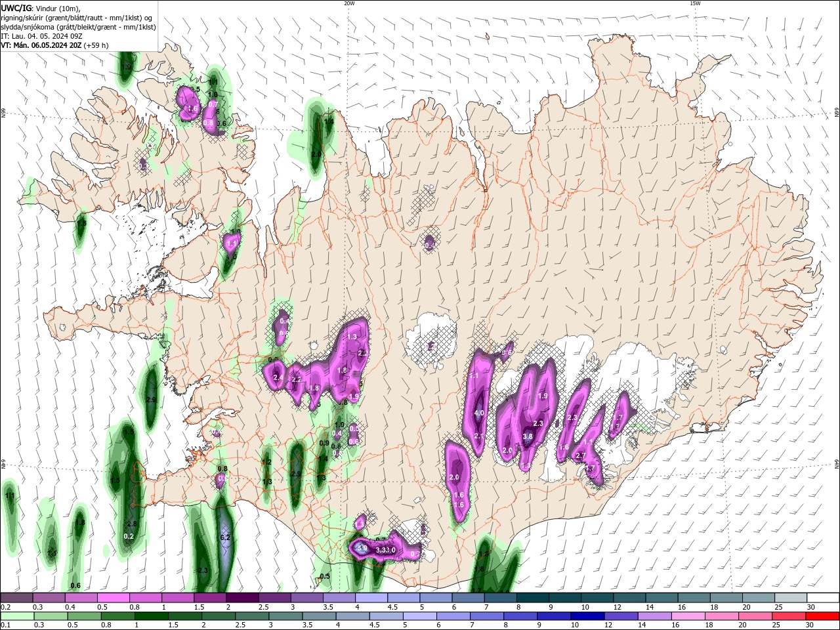Pick the white 30 swatch ending the snow scale
840x630 pixels.
[x=824, y=598]
